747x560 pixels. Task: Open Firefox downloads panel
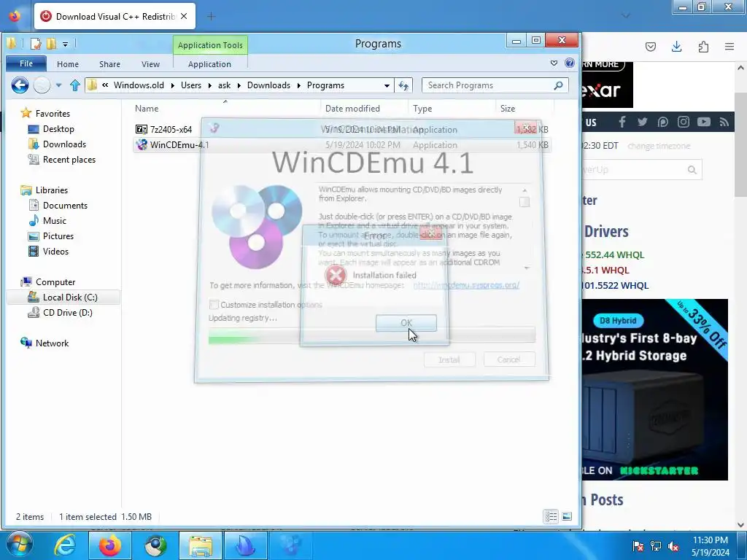[x=676, y=46]
